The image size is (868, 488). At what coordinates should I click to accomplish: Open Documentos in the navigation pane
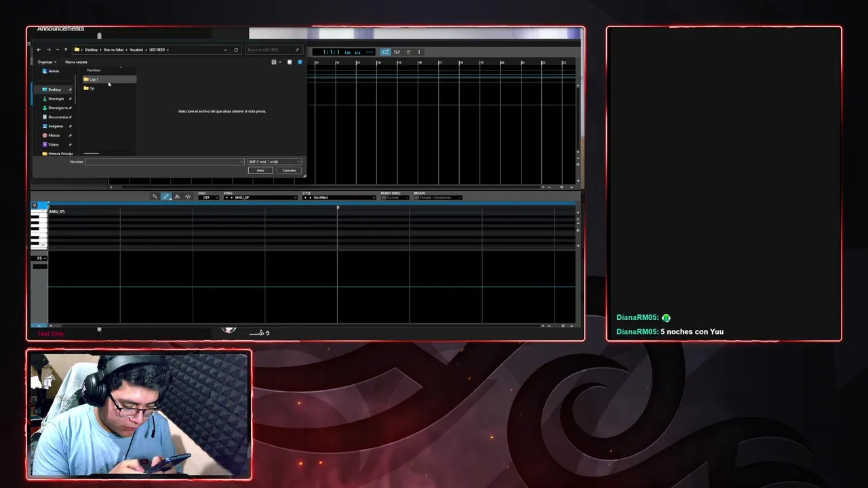click(58, 117)
